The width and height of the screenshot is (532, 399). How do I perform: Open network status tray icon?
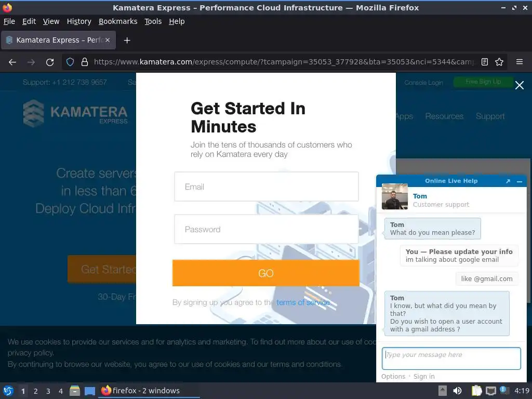(x=490, y=391)
